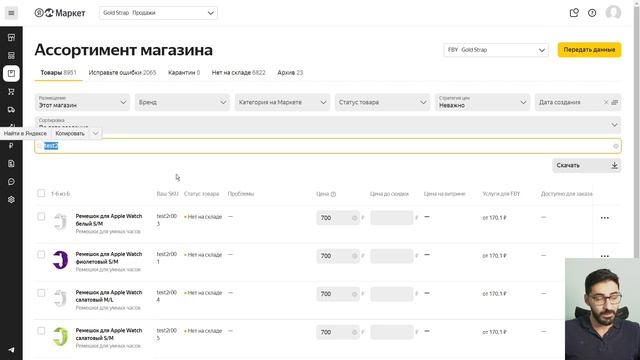Check the салатовый M/L strap row checkbox
640x360 pixels.
coord(41,293)
